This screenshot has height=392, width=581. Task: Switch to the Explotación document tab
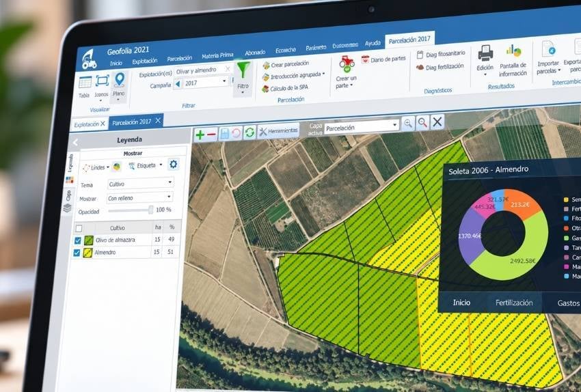pyautogui.click(x=87, y=124)
